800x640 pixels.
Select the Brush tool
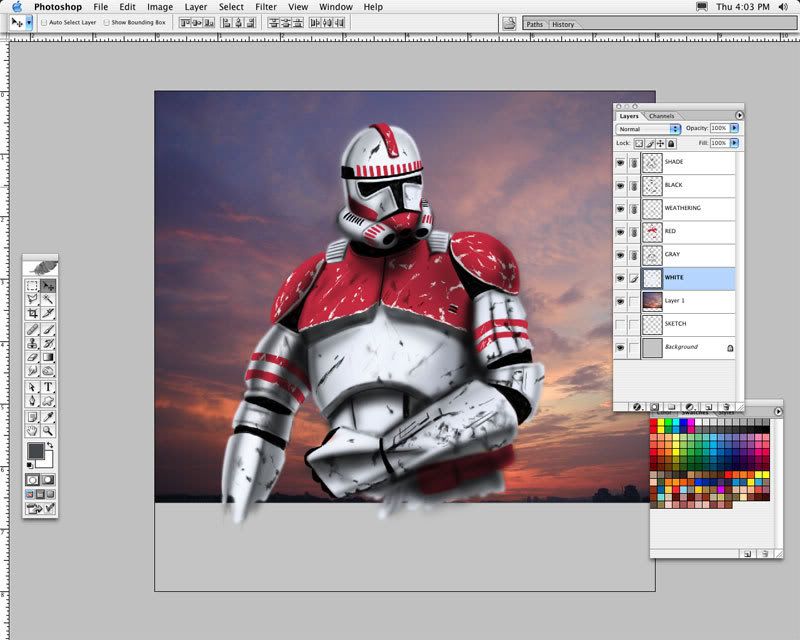coord(48,330)
